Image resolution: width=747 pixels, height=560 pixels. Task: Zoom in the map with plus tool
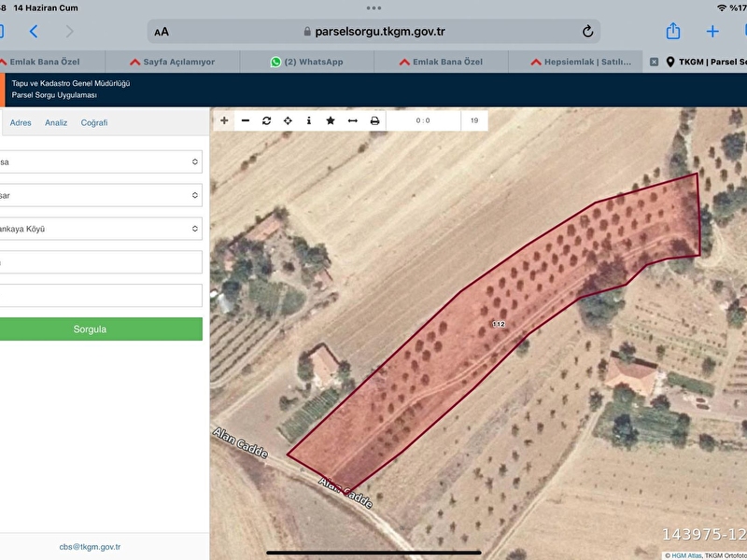point(224,120)
